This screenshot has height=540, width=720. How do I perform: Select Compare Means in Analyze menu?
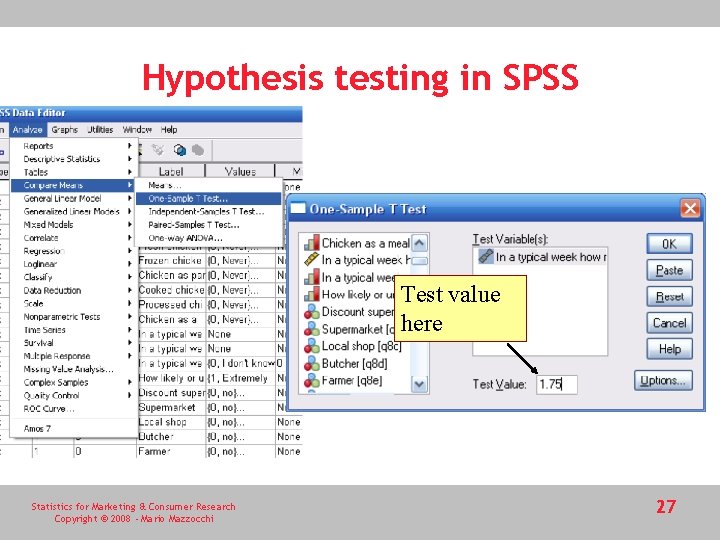click(73, 186)
